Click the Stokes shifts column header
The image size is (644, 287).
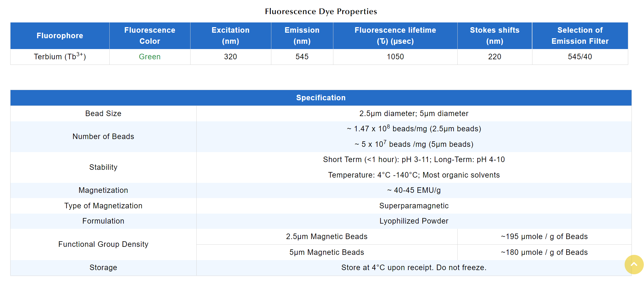(494, 36)
